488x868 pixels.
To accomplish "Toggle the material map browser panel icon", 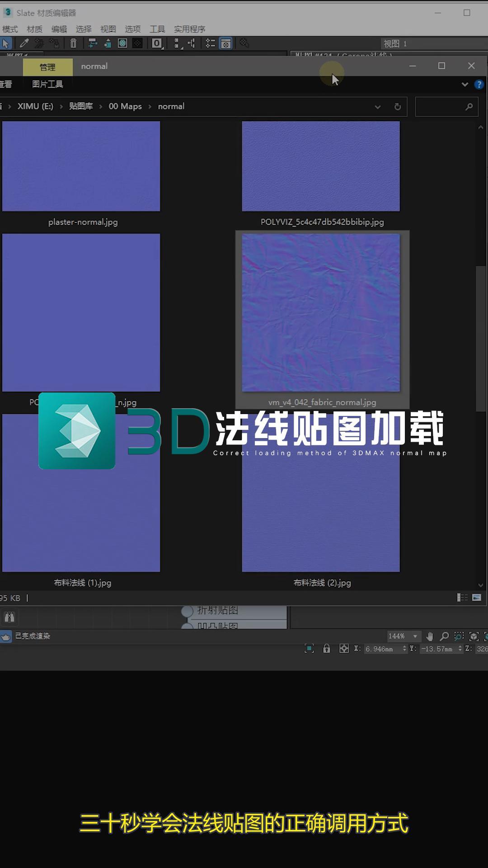I will pyautogui.click(x=225, y=43).
